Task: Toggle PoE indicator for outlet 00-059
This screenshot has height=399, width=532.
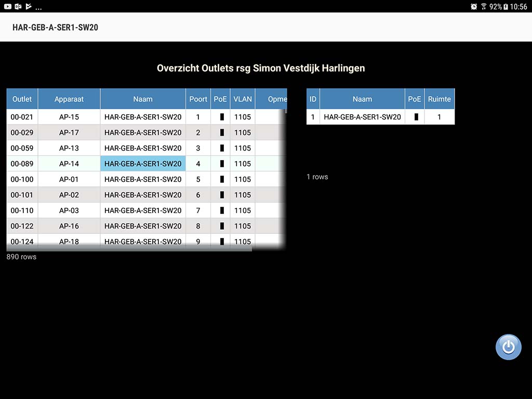Action: point(222,148)
